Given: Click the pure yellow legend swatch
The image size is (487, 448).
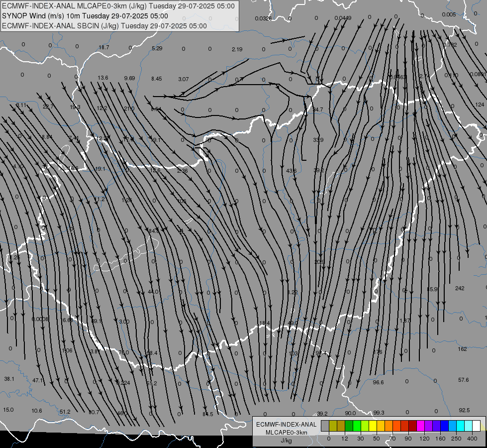Looking at the screenshot, I should point(373,426).
